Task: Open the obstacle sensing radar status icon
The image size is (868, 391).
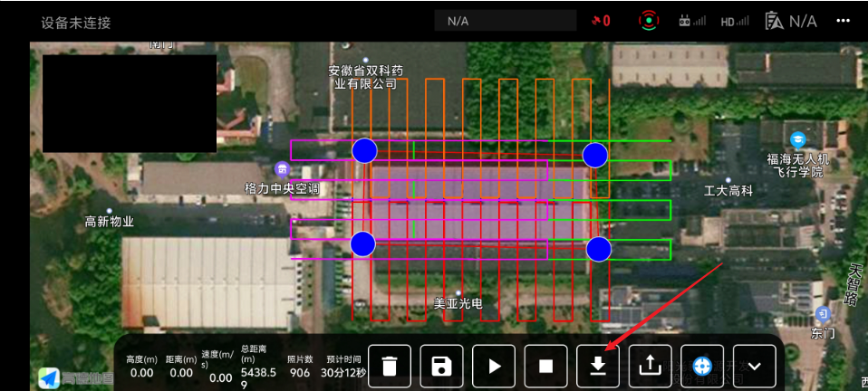Action: (649, 20)
